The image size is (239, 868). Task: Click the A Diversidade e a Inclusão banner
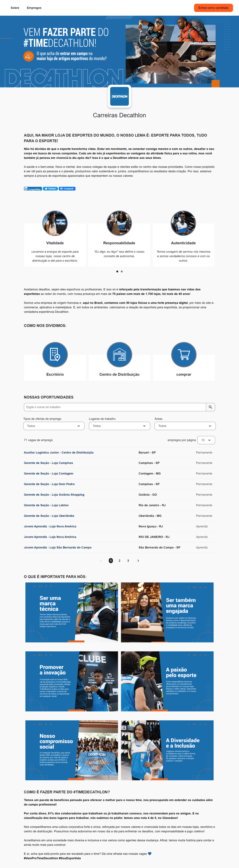[x=167, y=750]
